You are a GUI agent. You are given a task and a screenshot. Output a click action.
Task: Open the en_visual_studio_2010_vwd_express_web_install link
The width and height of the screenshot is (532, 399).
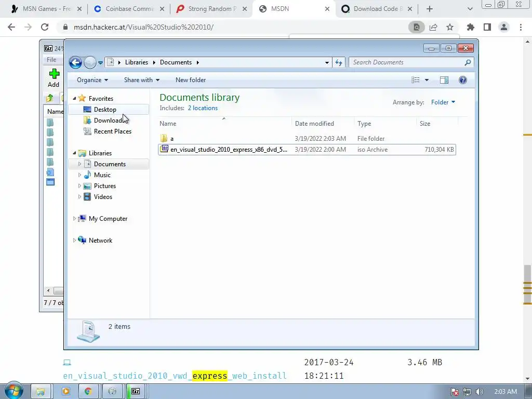pyautogui.click(x=175, y=376)
